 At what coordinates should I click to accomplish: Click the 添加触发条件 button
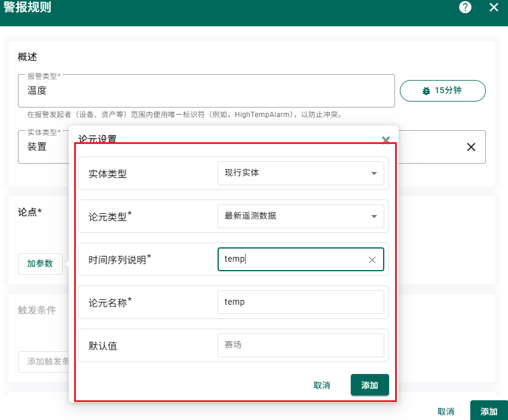[x=45, y=361]
